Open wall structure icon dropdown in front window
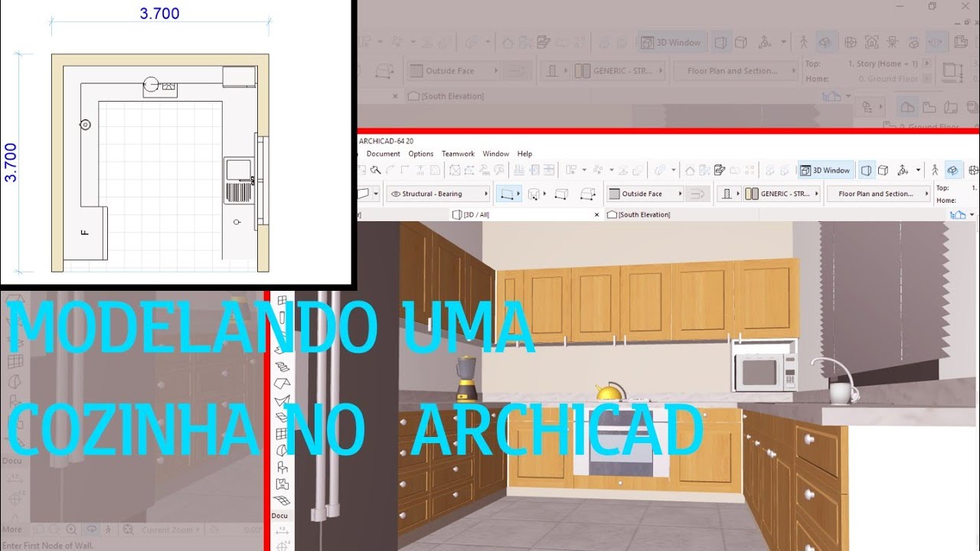This screenshot has height=551, width=980. click(729, 194)
